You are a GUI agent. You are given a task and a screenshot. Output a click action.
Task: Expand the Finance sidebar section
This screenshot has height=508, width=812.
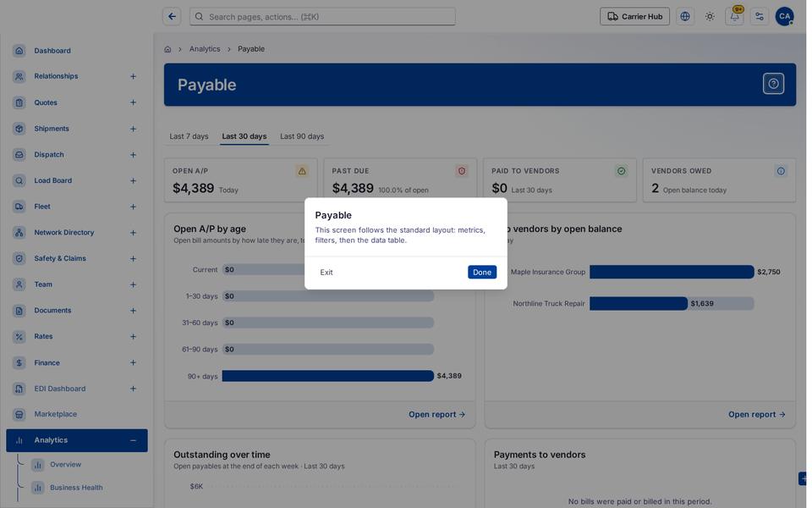133,363
